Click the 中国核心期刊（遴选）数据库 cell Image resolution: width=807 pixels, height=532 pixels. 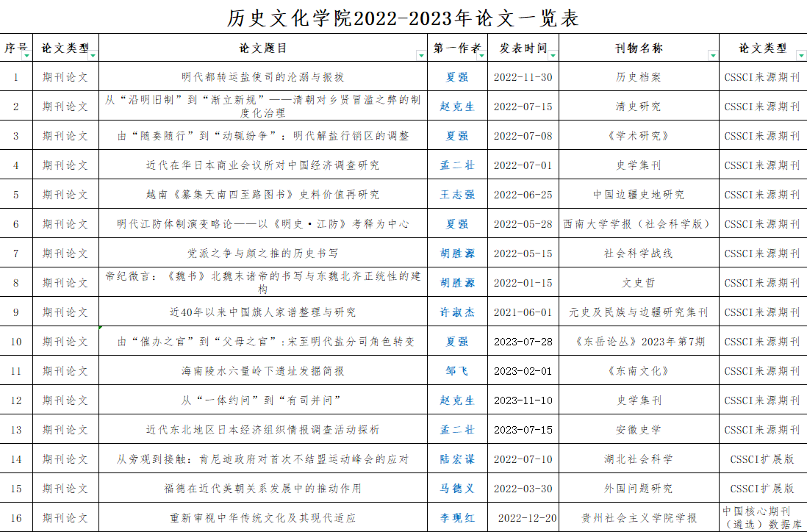(762, 518)
